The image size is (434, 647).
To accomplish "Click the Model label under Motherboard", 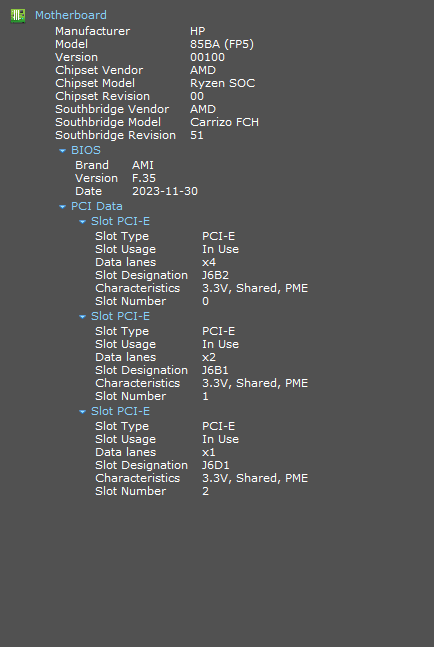I will click(x=71, y=44).
